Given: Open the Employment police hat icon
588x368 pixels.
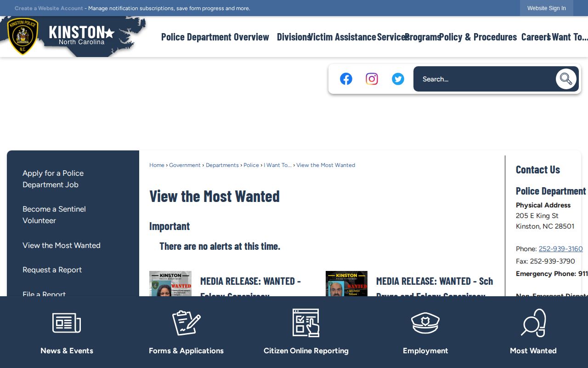Looking at the screenshot, I should (425, 323).
